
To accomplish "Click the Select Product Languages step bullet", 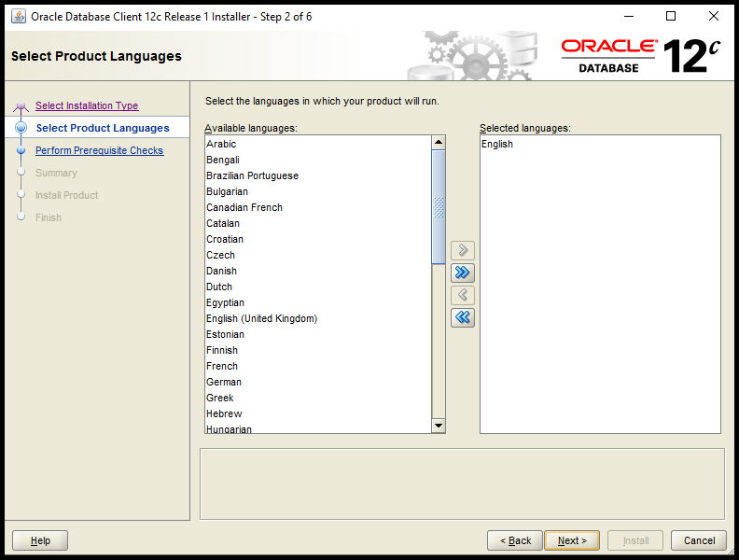I will pos(21,128).
